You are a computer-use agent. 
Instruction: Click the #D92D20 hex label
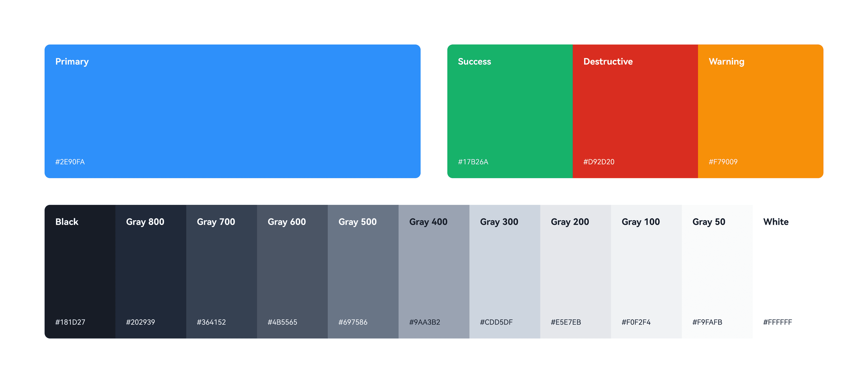click(599, 162)
